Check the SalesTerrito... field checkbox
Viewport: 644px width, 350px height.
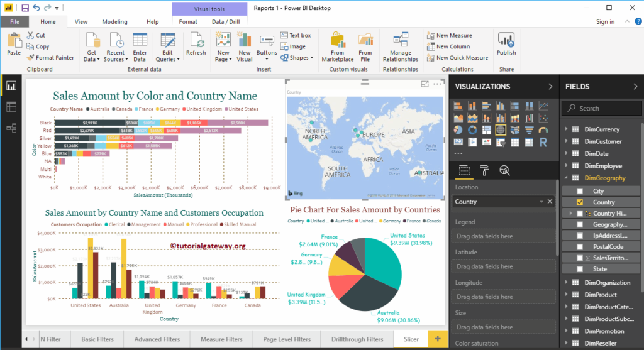pyautogui.click(x=579, y=258)
